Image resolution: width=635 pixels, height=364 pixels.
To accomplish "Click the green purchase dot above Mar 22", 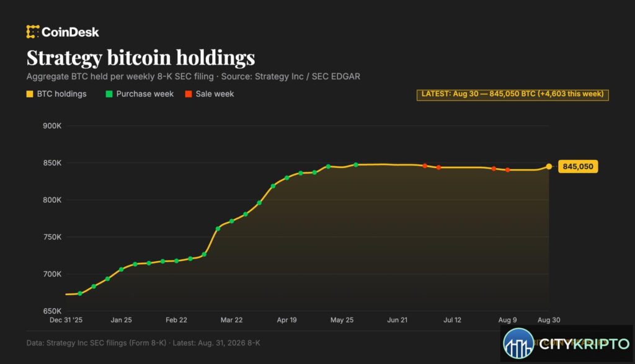I will tap(232, 221).
